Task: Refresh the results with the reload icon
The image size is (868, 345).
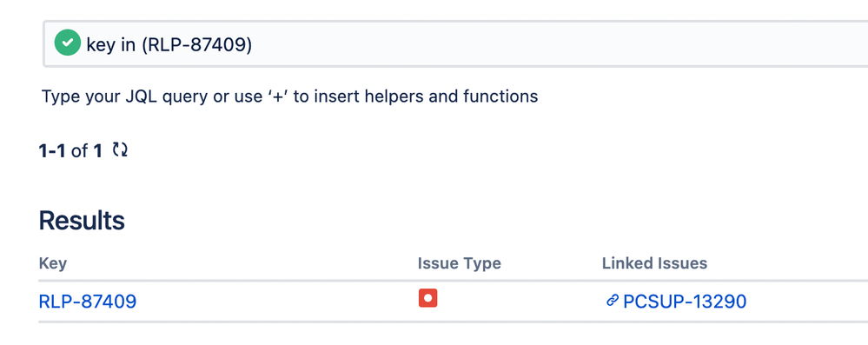Action: [x=120, y=149]
